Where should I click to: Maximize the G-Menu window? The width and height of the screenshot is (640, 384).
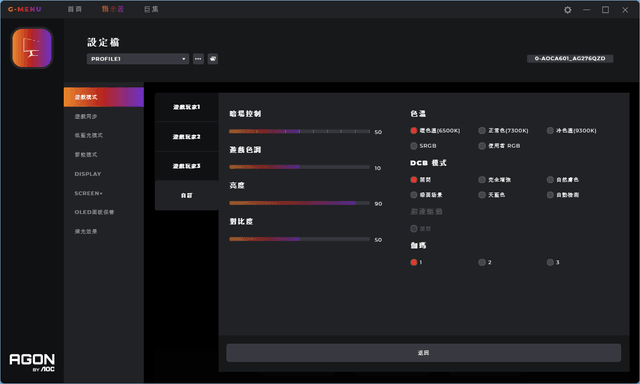(x=605, y=10)
